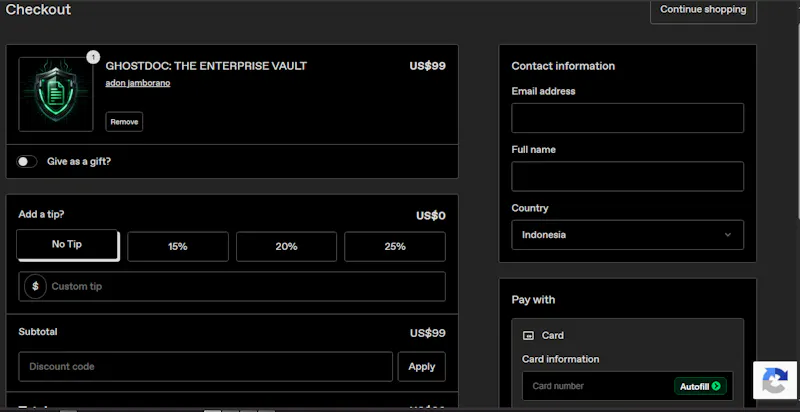The width and height of the screenshot is (800, 412).
Task: Click the GHOSTDOC: THE ENTERPRISE VAULT title
Action: [x=206, y=66]
